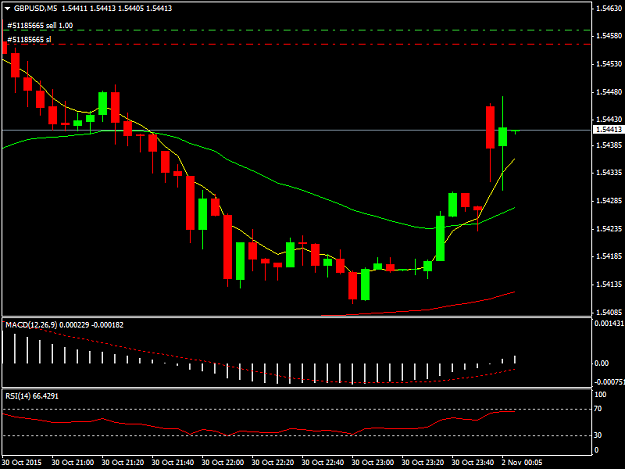The height and width of the screenshot is (469, 625).
Task: Click the 1.54480 price scale label
Action: [x=609, y=92]
